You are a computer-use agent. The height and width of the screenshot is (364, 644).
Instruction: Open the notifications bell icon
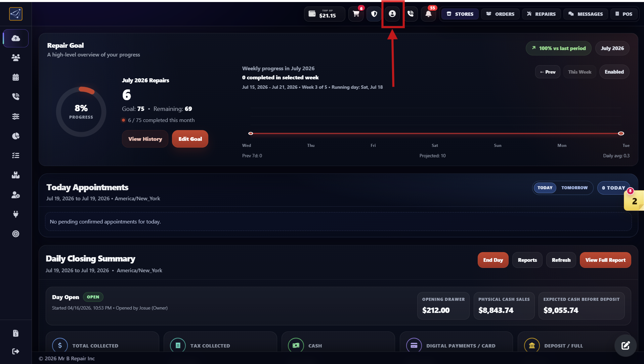pos(429,14)
